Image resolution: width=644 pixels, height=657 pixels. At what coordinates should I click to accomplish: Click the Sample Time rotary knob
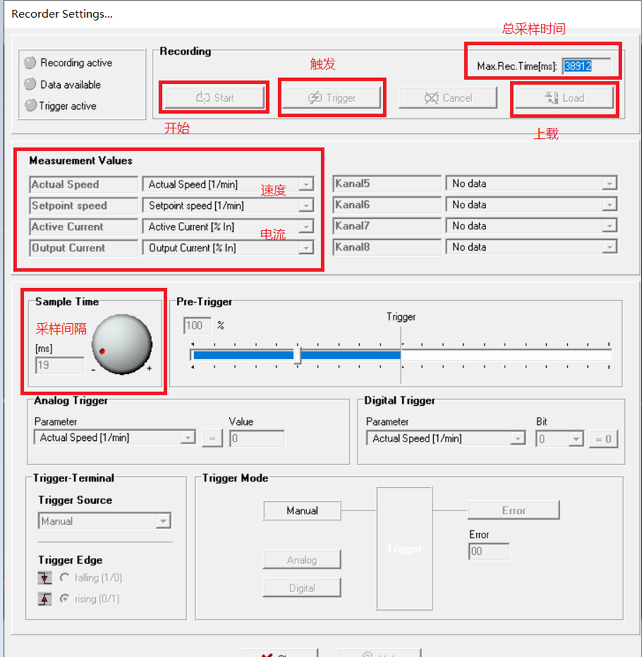(x=122, y=344)
